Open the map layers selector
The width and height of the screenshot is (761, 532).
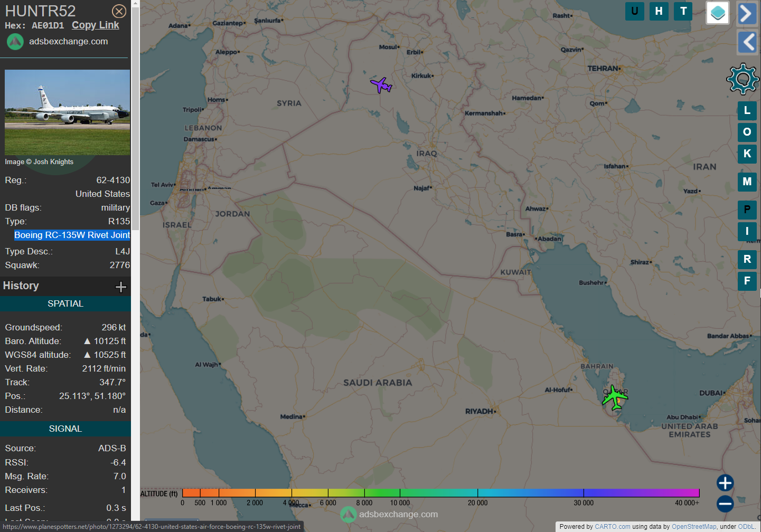pyautogui.click(x=718, y=13)
